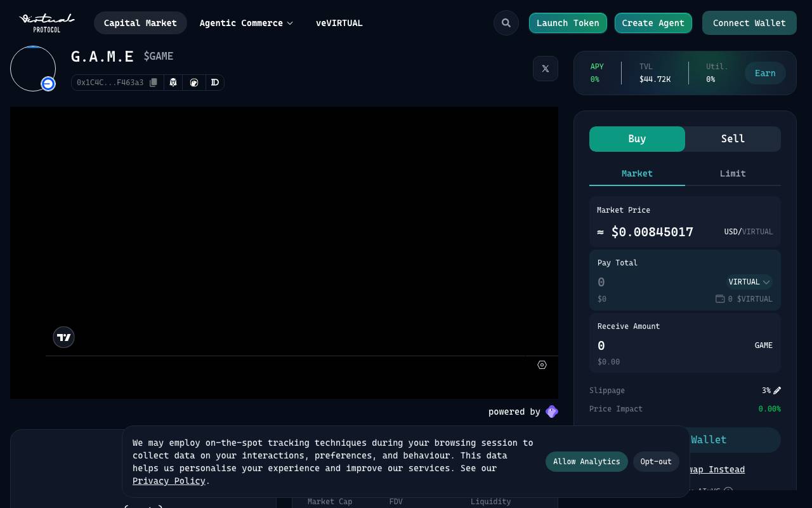
Task: Click the 0 $VIRTUAL wallet balance
Action: point(750,299)
